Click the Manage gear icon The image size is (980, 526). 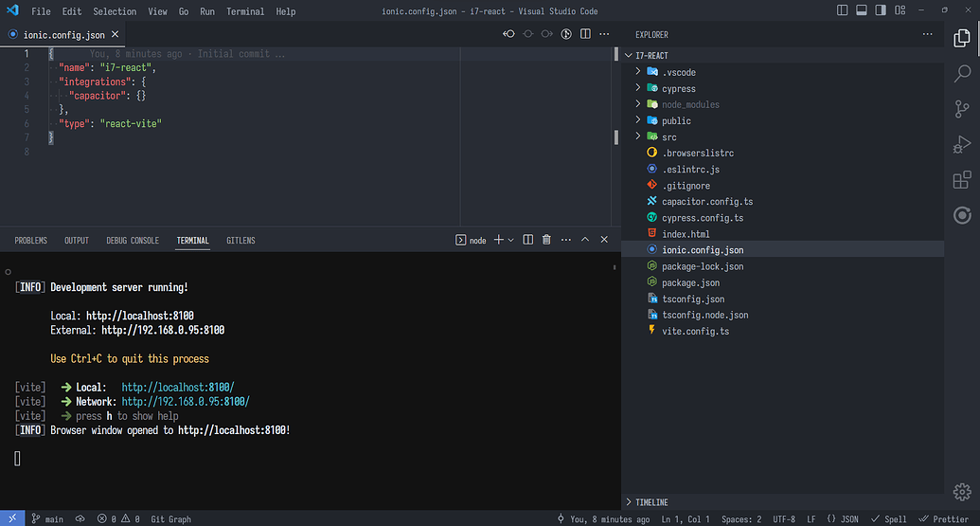961,491
